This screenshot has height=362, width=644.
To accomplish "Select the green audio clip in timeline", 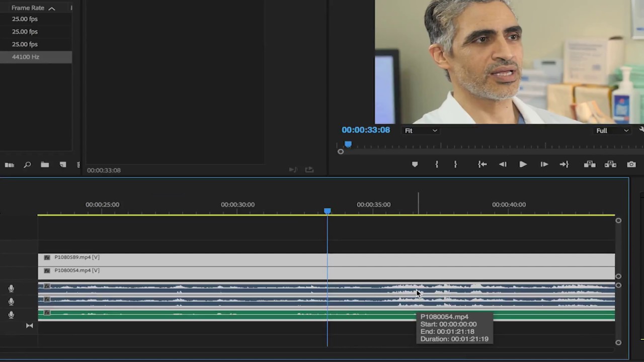I will point(327,316).
